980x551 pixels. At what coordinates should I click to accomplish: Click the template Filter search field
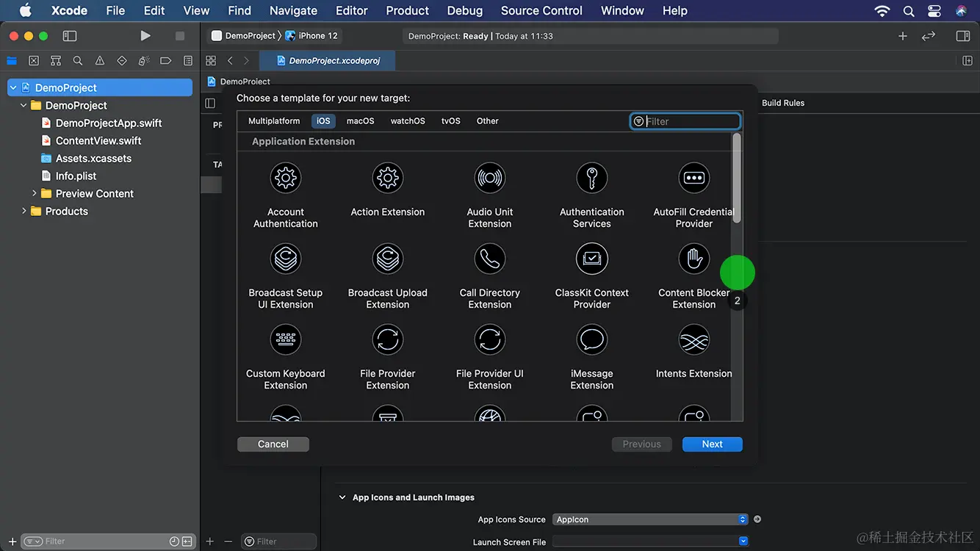685,121
